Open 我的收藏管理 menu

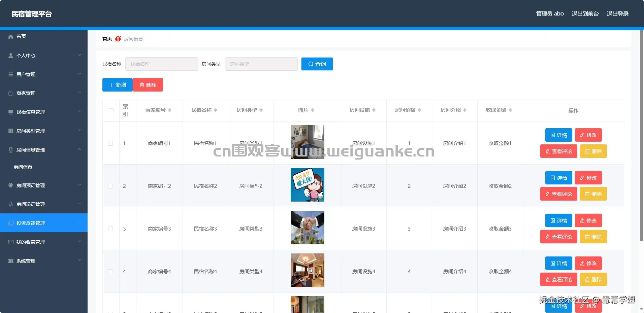(44, 242)
